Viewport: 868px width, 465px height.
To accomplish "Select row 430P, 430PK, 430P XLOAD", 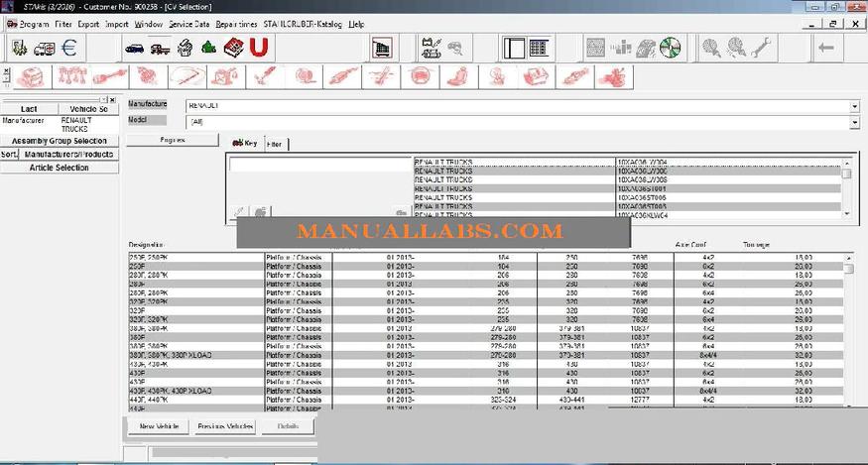I will pos(486,391).
